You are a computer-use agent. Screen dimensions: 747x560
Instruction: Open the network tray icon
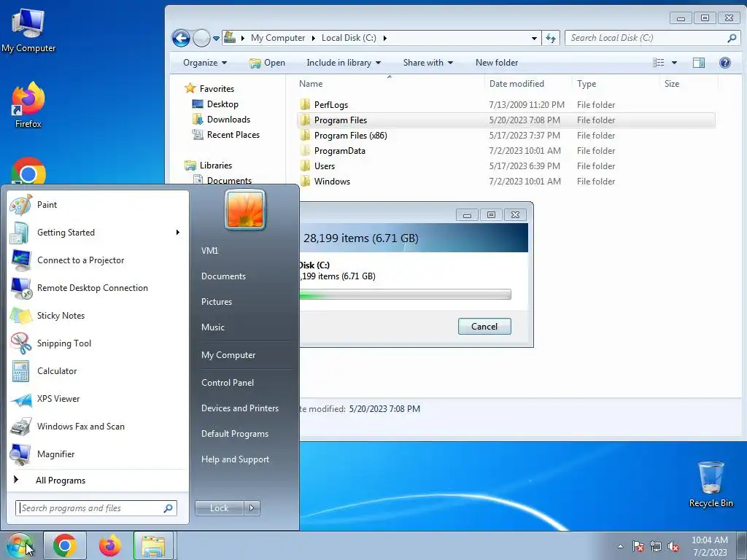[656, 547]
